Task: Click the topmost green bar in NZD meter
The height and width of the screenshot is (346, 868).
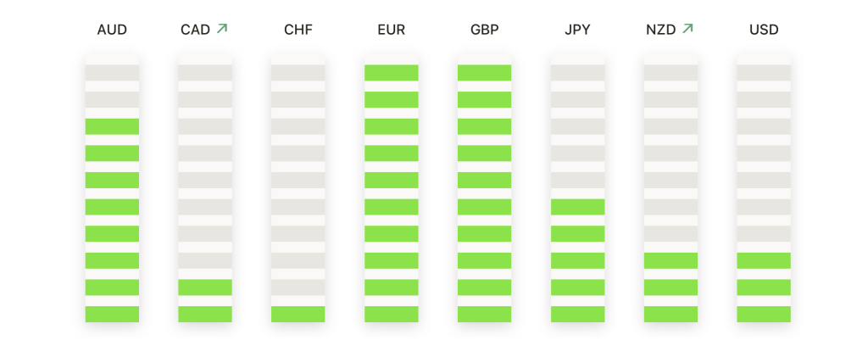Action: (670, 260)
